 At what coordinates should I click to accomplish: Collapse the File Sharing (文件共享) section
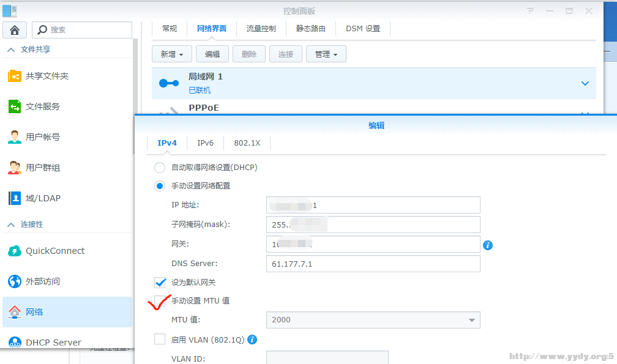coord(11,50)
